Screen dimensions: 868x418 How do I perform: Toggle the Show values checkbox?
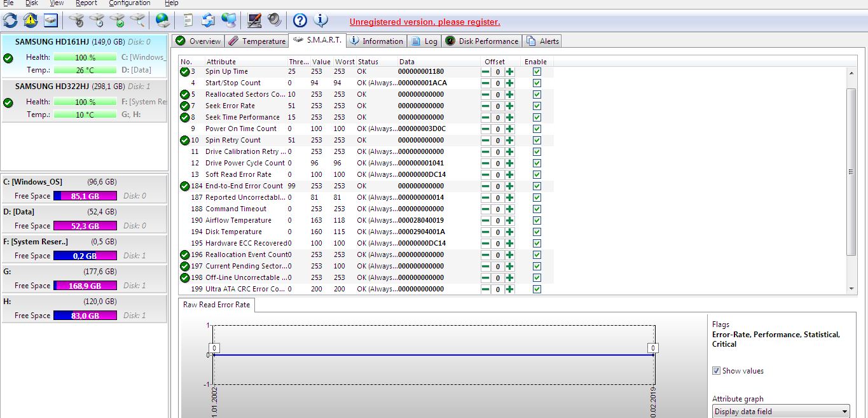pyautogui.click(x=717, y=371)
